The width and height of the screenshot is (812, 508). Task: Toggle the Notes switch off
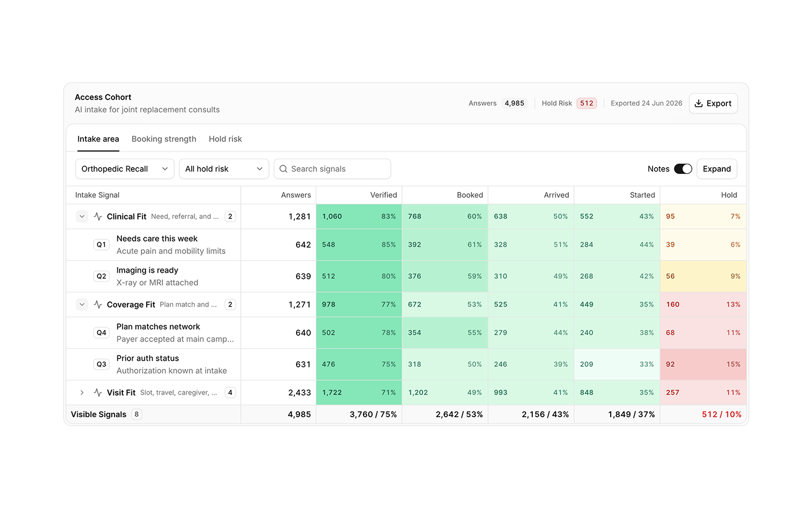(x=683, y=169)
